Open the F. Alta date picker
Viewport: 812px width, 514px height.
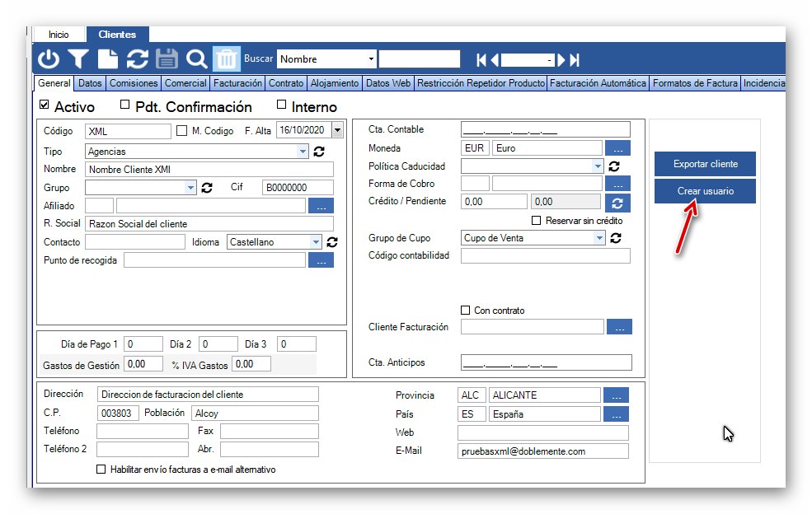tap(338, 130)
